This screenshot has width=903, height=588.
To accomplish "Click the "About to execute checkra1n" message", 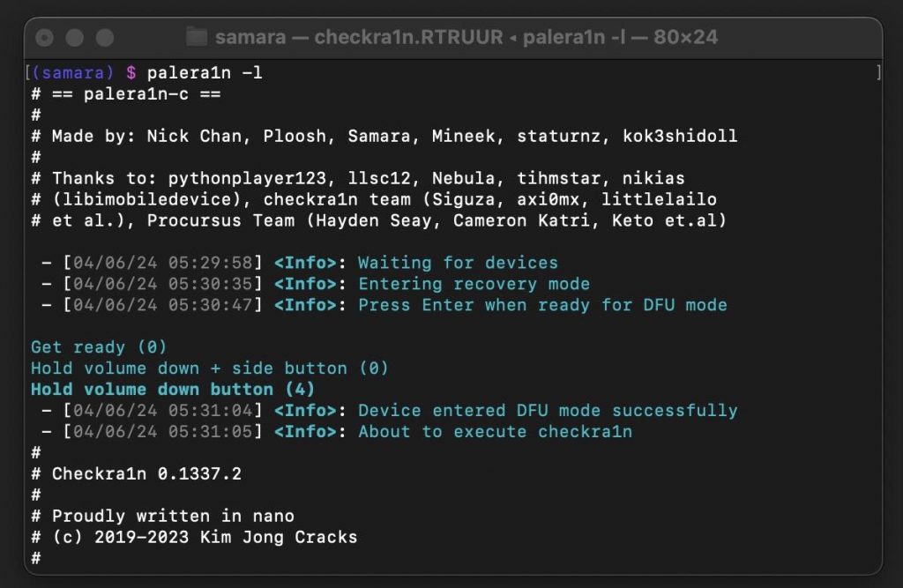I will tap(495, 432).
